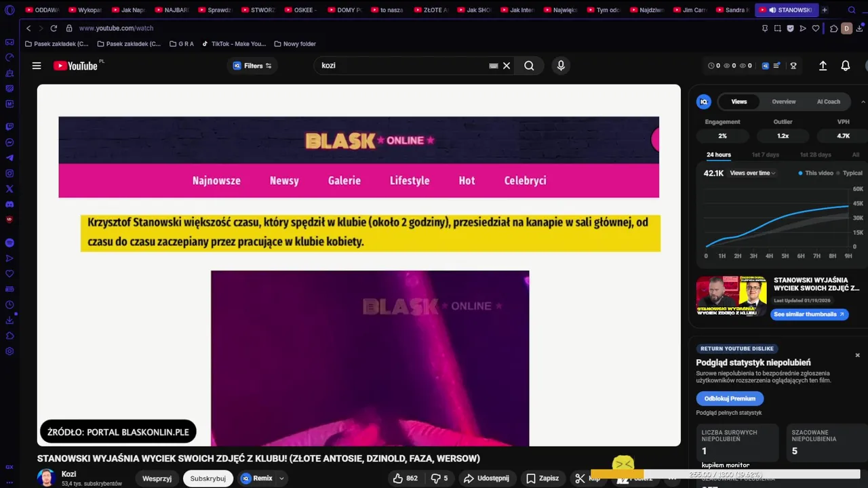Image resolution: width=868 pixels, height=488 pixels.
Task: Open YouTube notifications bell
Action: [x=846, y=66]
